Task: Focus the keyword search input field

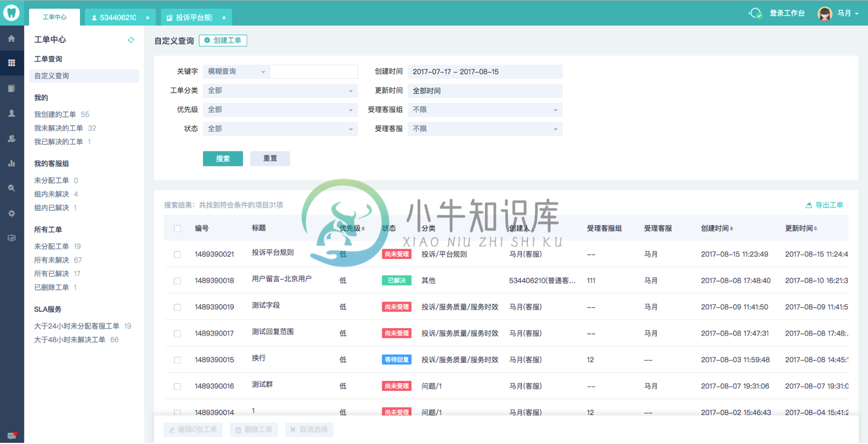Action: tap(313, 72)
